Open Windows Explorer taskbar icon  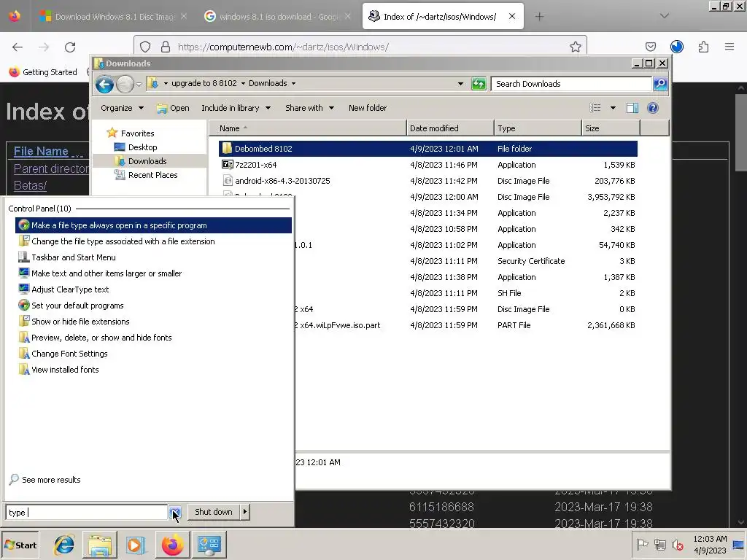(x=100, y=545)
